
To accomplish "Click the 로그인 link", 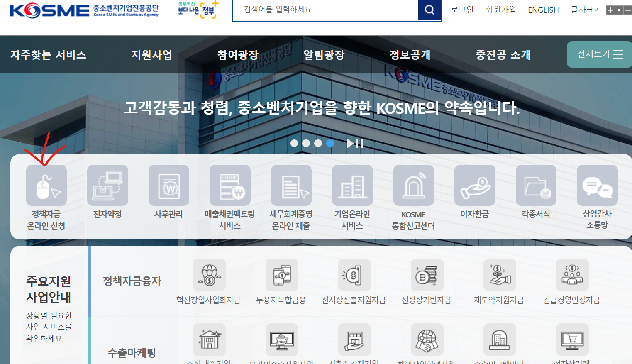I will tap(462, 10).
